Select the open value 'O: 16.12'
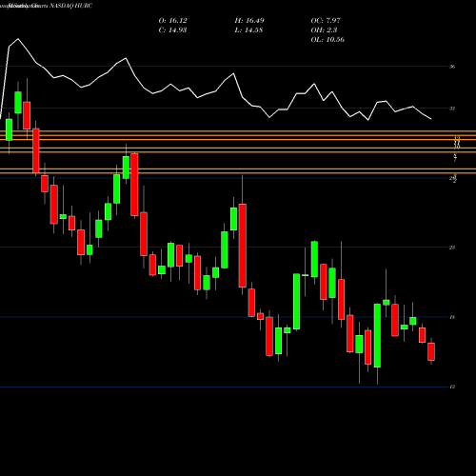 (172, 21)
